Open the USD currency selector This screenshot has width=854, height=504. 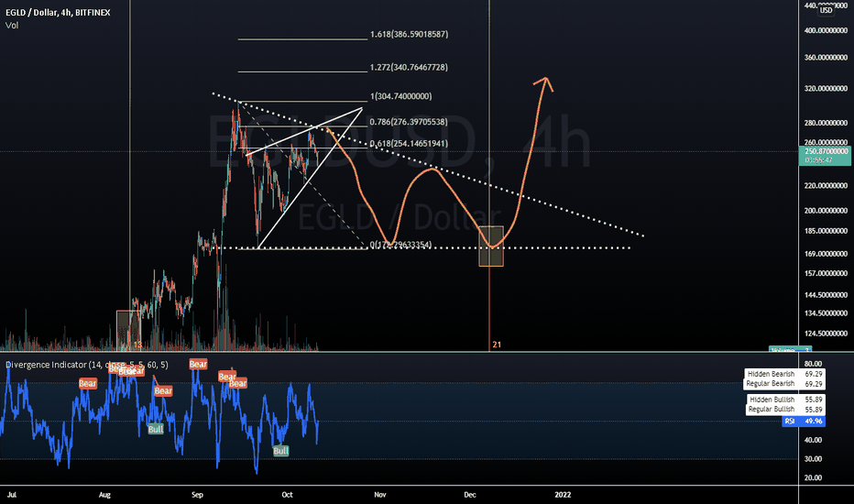pyautogui.click(x=827, y=10)
